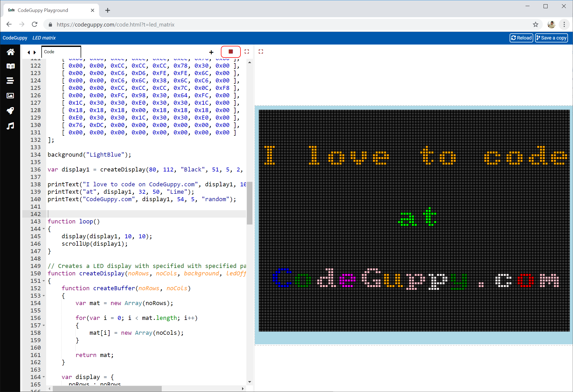Stop the running program
The width and height of the screenshot is (573, 392).
(230, 51)
